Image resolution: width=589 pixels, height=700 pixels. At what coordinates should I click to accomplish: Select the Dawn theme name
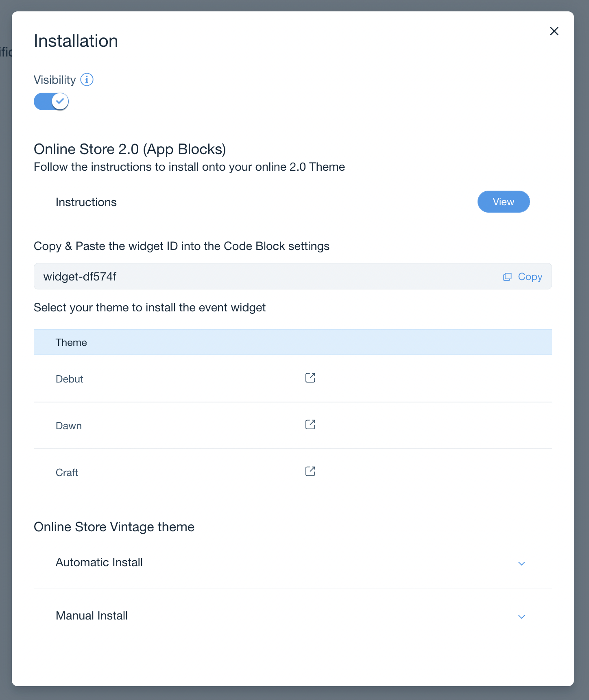point(69,426)
